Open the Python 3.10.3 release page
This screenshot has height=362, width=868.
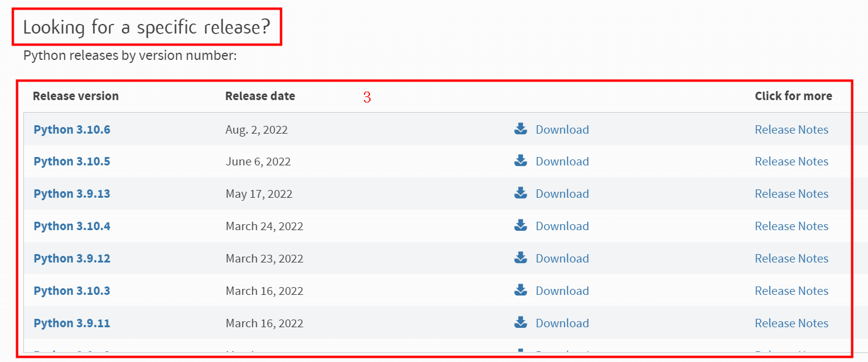[x=72, y=291]
